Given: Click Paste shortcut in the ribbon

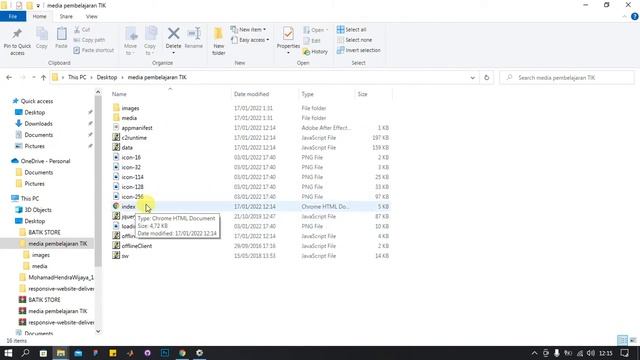Looking at the screenshot, I should coord(93,50).
